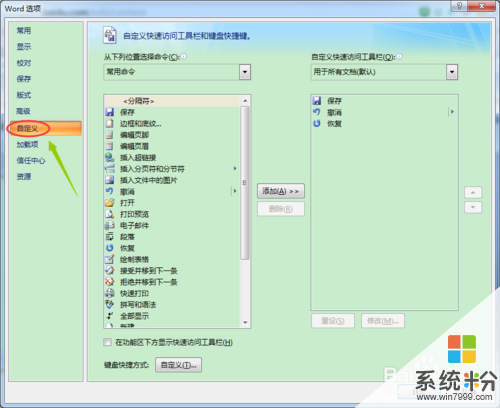Click command list scroll up arrow
This screenshot has width=500, height=408.
tap(245, 101)
